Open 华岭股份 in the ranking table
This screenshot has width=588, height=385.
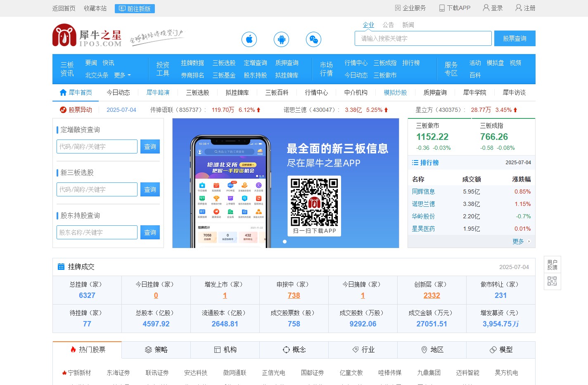pos(424,216)
